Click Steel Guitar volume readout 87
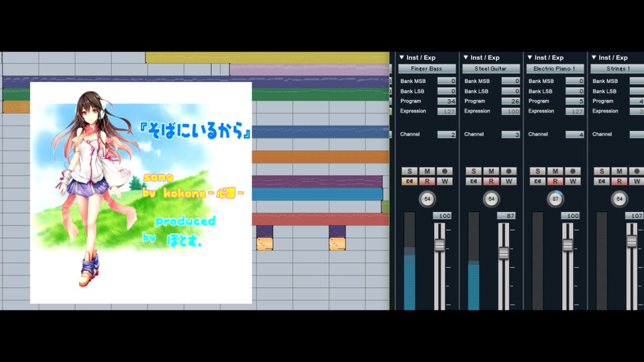 coord(506,215)
